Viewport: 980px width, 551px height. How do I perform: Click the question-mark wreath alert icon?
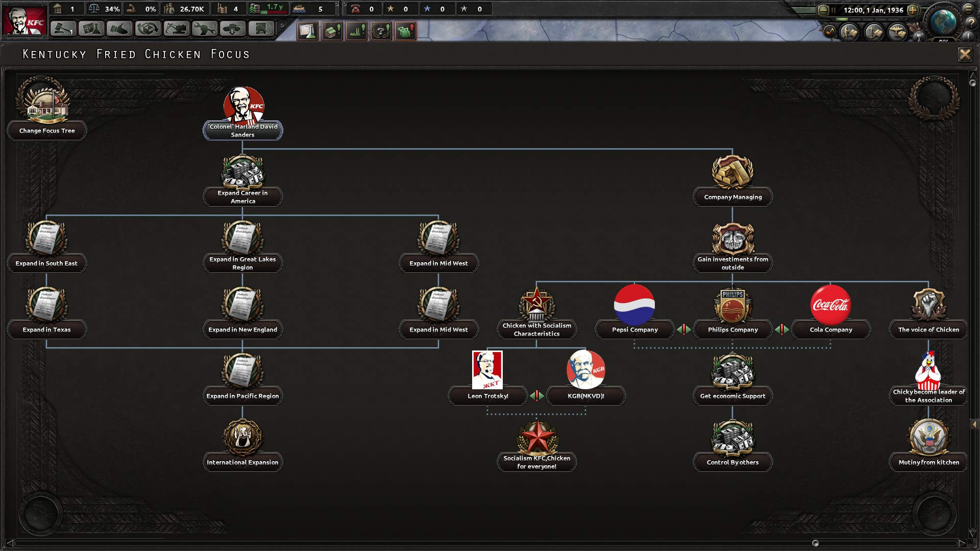[381, 31]
